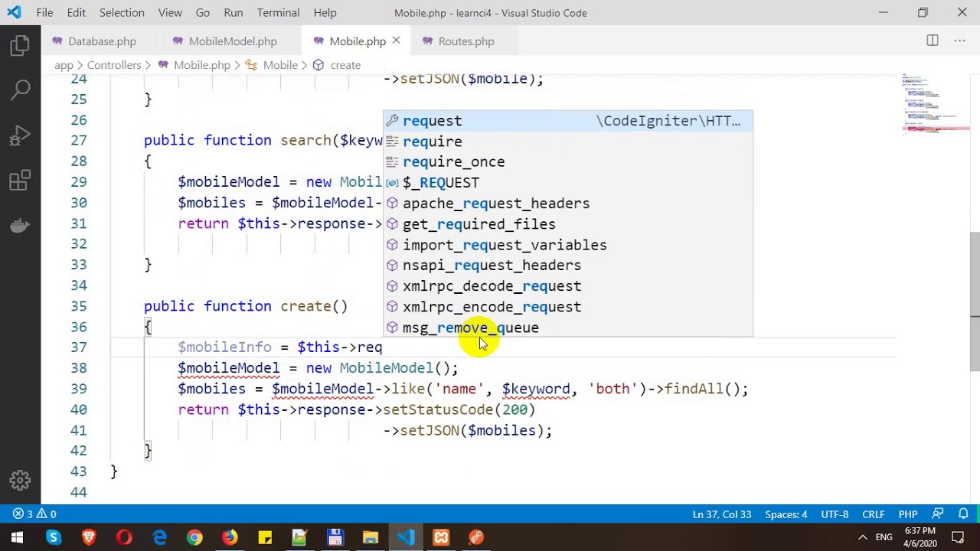Select the xmlrpc_decode_request suggestion
The width and height of the screenshot is (980, 551).
(x=567, y=286)
